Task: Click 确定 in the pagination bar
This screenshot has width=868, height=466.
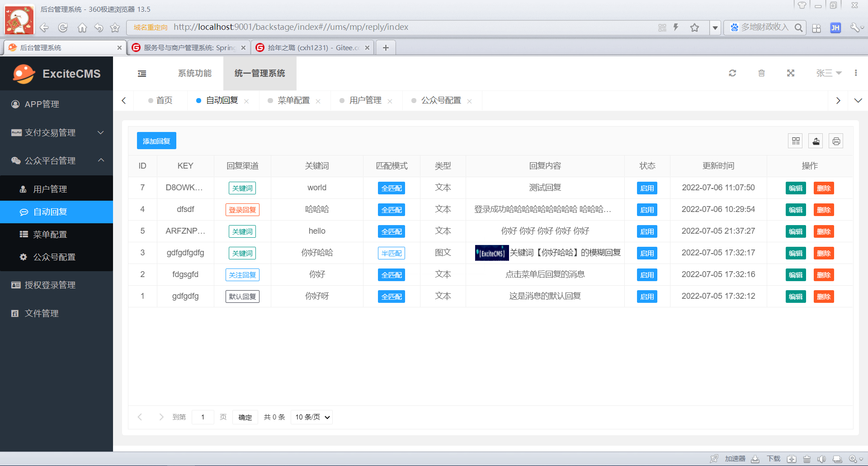Action: [x=245, y=417]
